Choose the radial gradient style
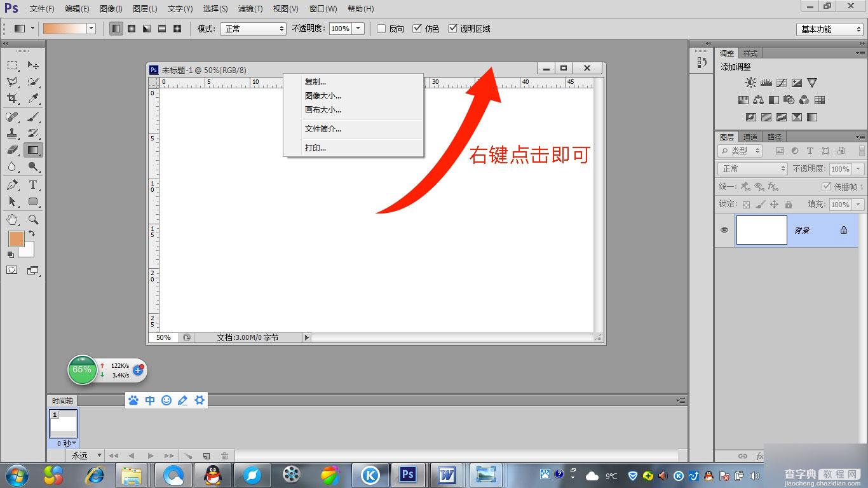 132,29
